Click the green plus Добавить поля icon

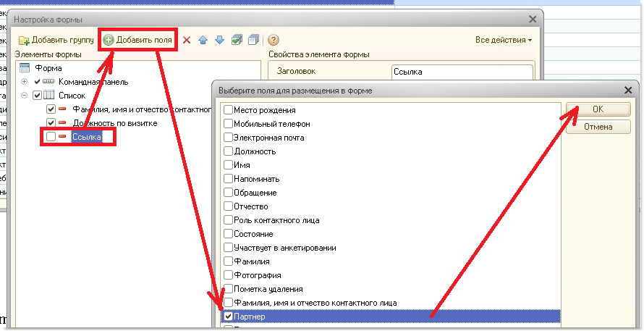[x=109, y=41]
